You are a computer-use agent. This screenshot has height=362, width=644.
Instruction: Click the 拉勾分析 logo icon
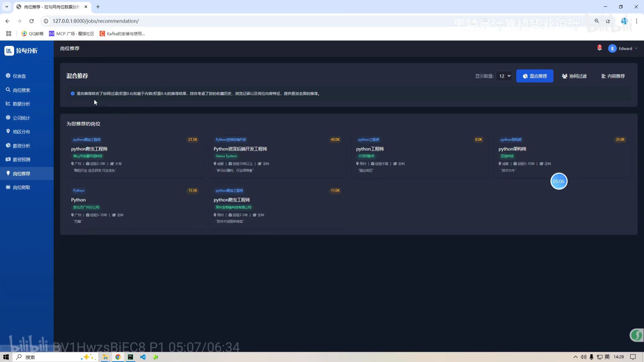tap(9, 51)
